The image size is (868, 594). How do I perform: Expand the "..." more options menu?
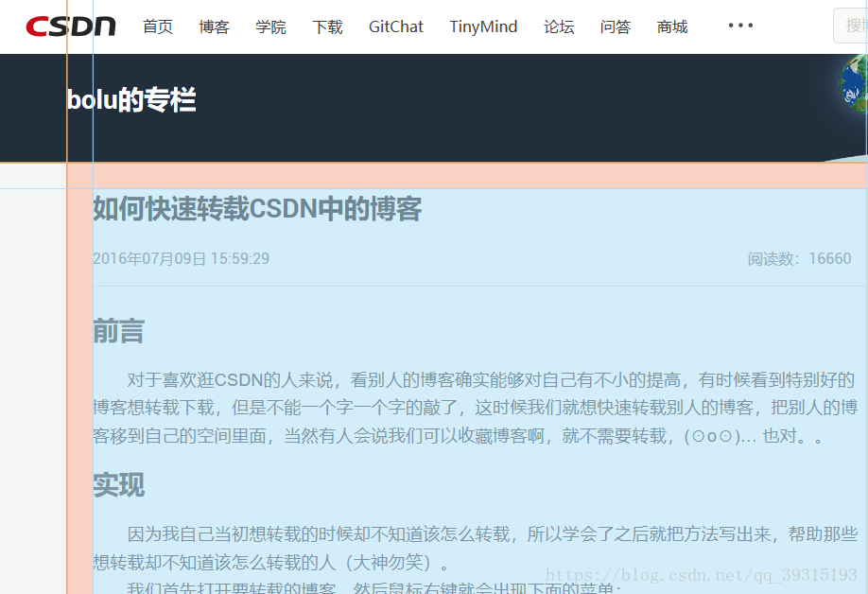pyautogui.click(x=740, y=26)
